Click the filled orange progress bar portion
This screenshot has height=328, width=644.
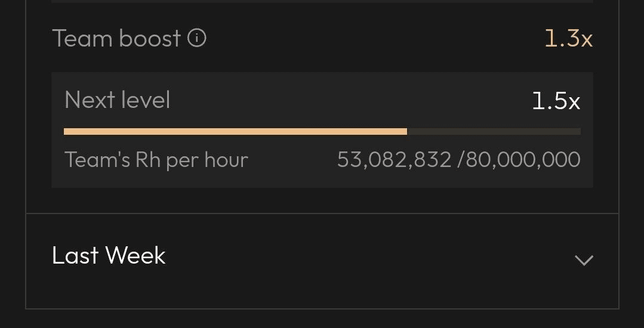point(235,132)
